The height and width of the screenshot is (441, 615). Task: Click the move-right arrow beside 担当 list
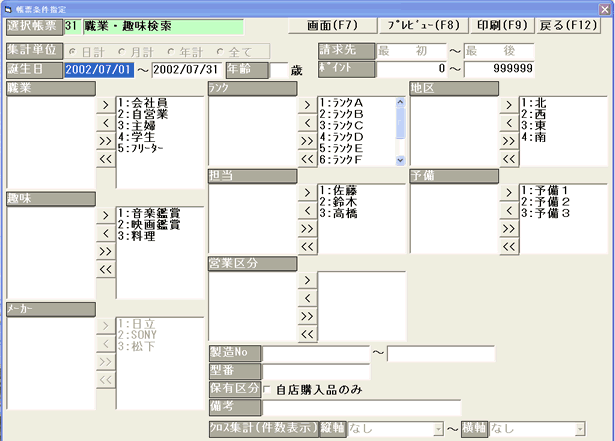click(306, 190)
